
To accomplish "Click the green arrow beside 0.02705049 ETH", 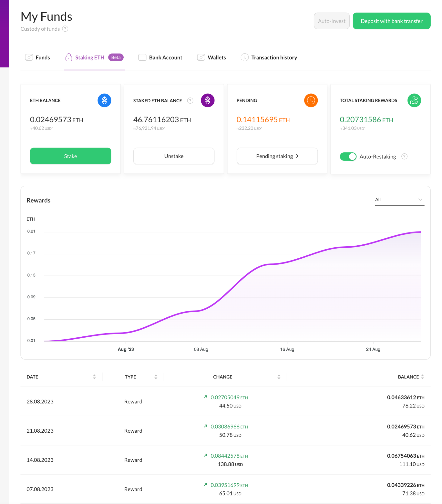I will pyautogui.click(x=205, y=397).
